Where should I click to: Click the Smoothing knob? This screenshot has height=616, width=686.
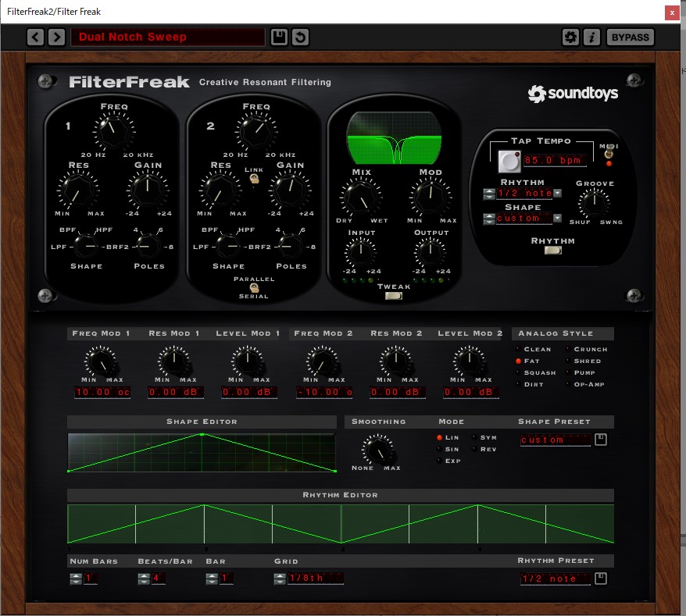pyautogui.click(x=378, y=450)
